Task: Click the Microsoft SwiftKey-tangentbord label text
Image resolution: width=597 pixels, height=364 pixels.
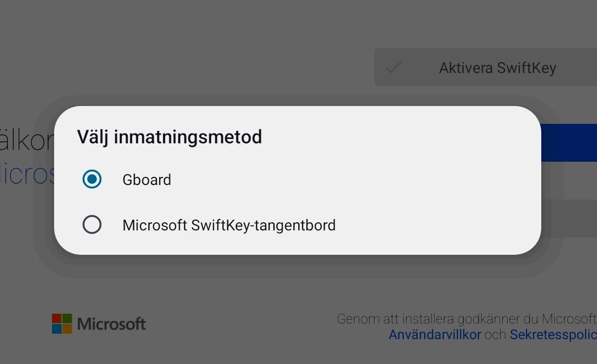Action: pos(229,225)
